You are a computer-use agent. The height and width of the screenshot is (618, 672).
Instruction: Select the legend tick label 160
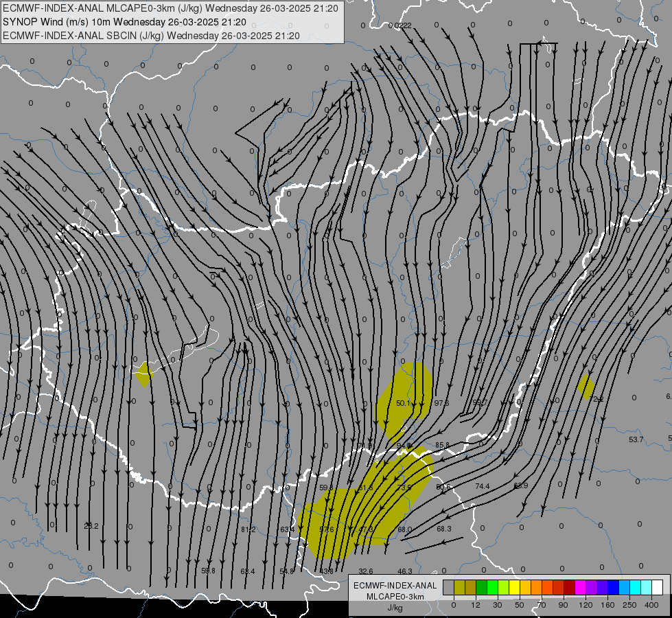(607, 605)
